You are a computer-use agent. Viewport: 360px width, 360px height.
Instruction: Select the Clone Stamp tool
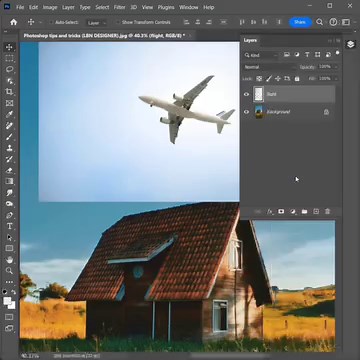tap(9, 148)
